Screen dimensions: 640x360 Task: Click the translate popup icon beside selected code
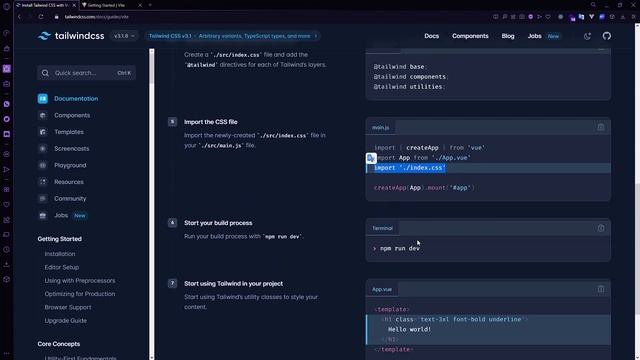click(x=371, y=158)
